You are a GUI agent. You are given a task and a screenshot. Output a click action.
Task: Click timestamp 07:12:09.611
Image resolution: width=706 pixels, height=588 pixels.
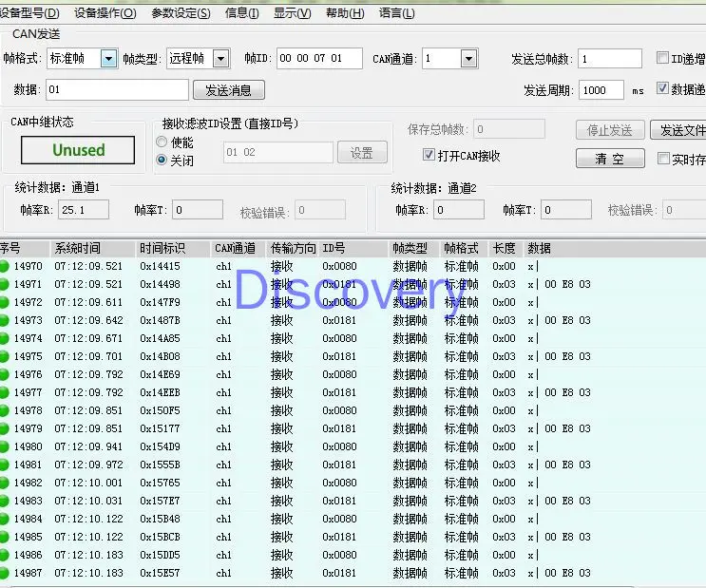[x=88, y=302]
